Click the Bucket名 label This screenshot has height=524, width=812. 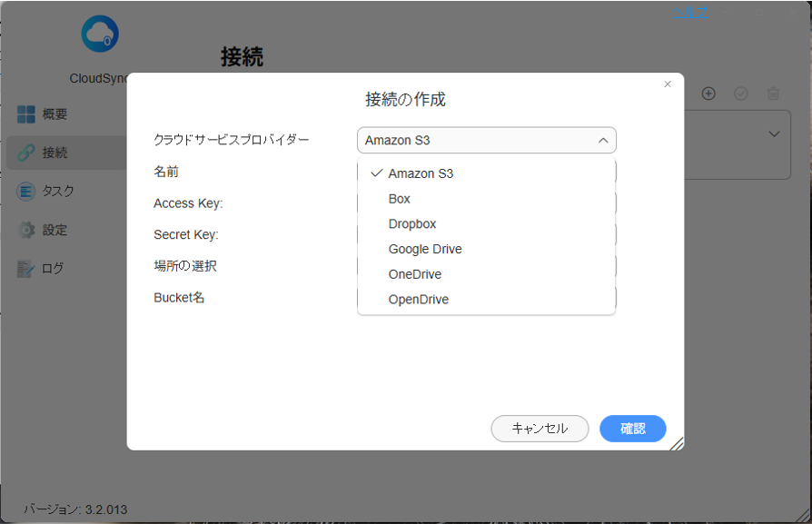[179, 298]
